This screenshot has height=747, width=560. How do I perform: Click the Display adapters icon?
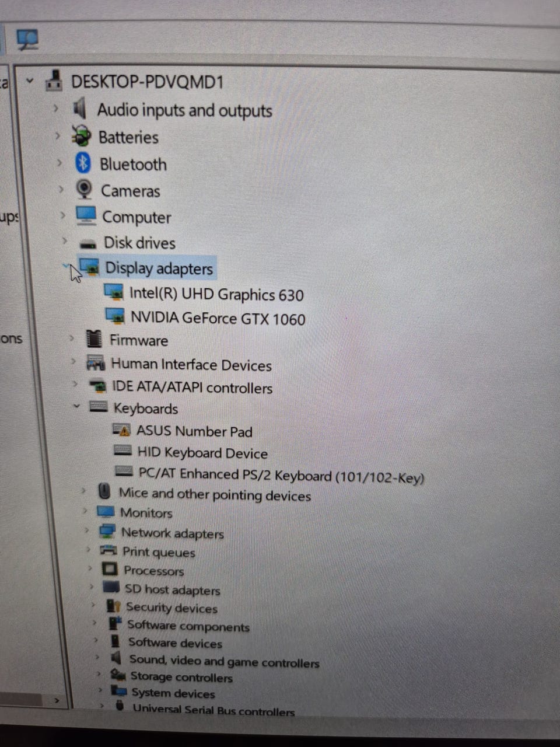point(90,267)
